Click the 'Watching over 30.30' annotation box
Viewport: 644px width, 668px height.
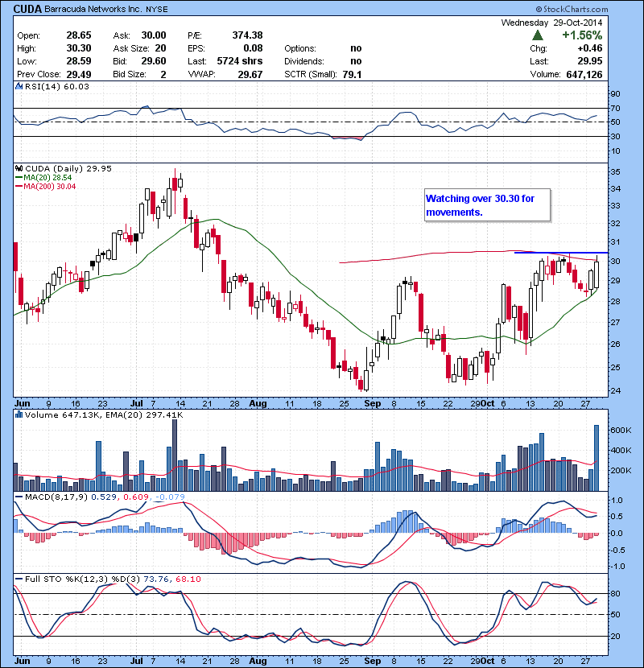[x=487, y=205]
